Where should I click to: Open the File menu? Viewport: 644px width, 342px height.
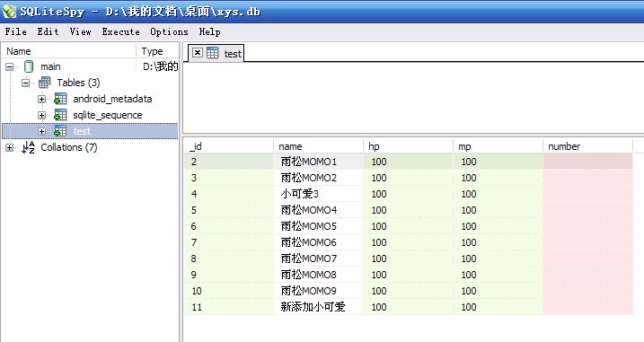(x=15, y=31)
